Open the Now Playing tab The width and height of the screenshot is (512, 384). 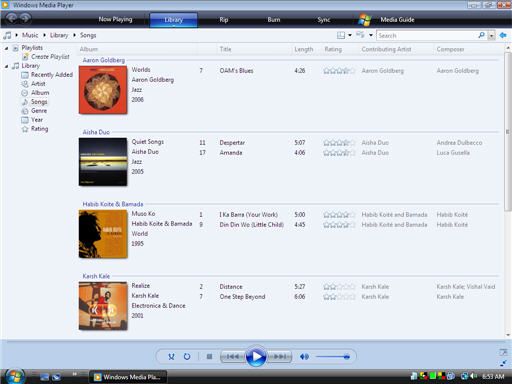tap(115, 19)
